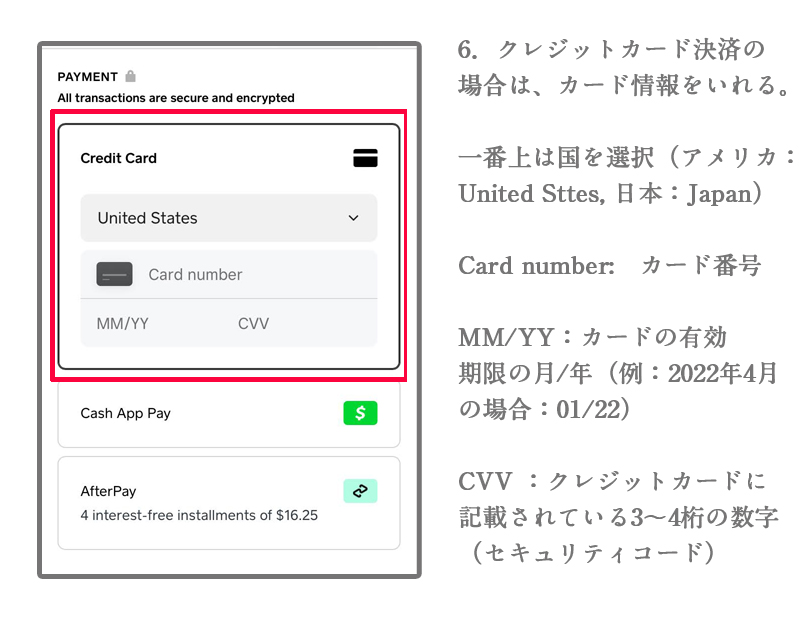Click the green Cash App dollar icon
Screen dimensions: 800x622
click(360, 413)
